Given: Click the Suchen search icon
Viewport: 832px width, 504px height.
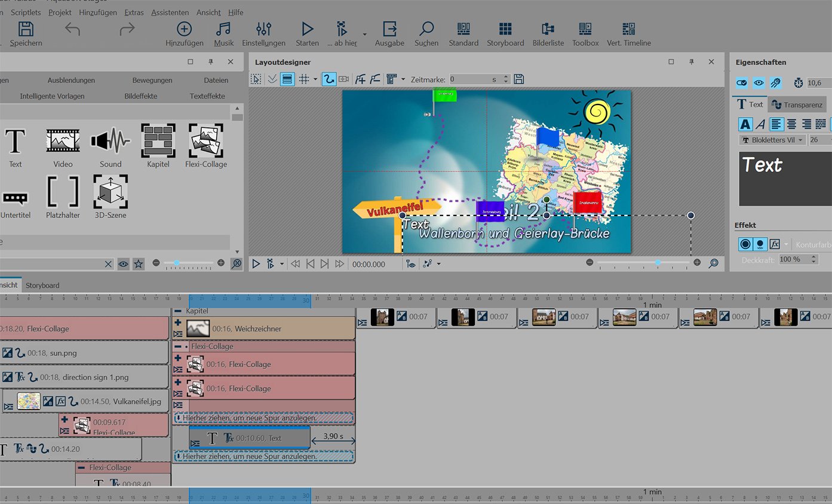Looking at the screenshot, I should (426, 30).
